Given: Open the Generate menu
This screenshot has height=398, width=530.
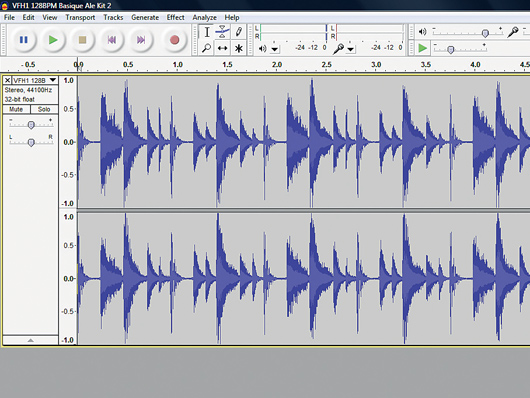Looking at the screenshot, I should (145, 17).
